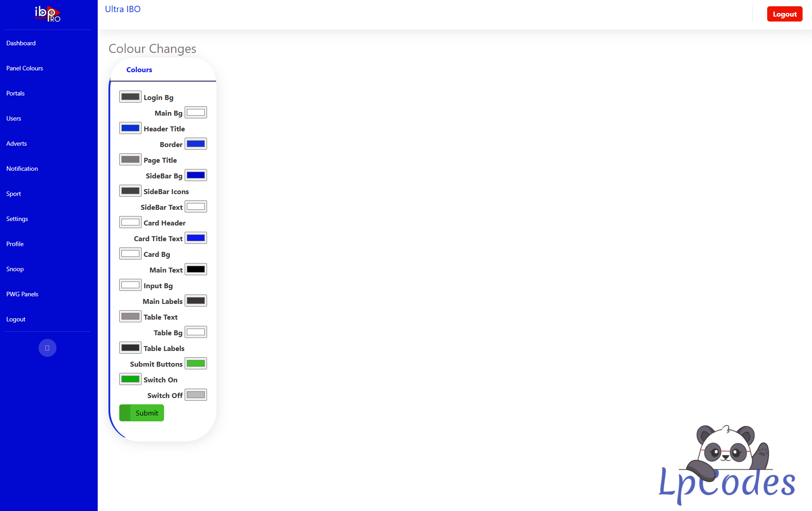Open the Portals section
812x511 pixels.
point(16,93)
